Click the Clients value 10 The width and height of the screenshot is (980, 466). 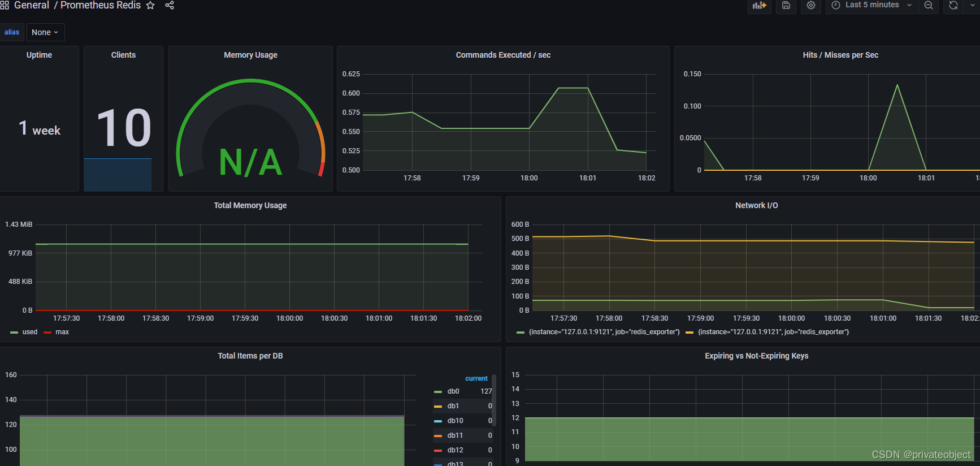[x=124, y=128]
